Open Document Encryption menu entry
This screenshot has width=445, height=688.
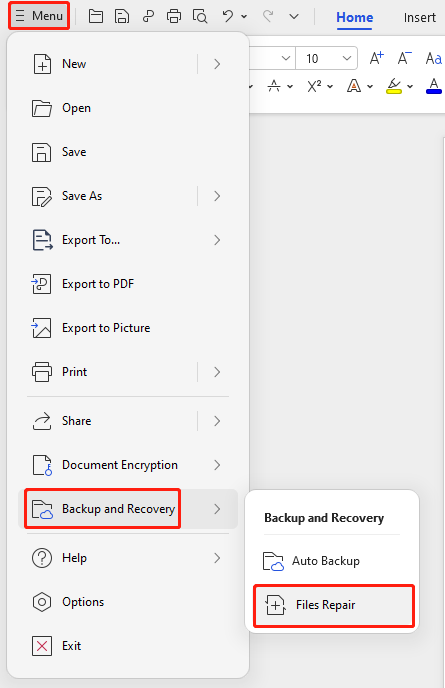[128, 465]
